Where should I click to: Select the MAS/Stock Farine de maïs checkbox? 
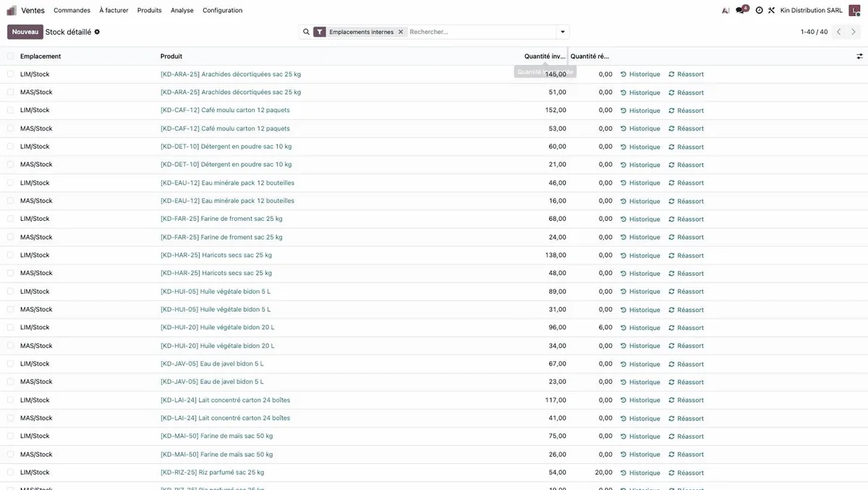(x=10, y=454)
